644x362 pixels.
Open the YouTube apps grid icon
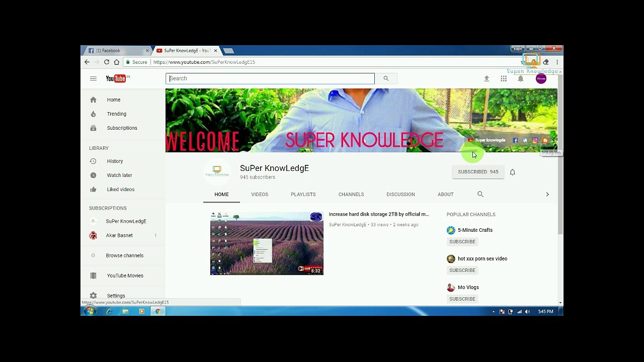(504, 78)
